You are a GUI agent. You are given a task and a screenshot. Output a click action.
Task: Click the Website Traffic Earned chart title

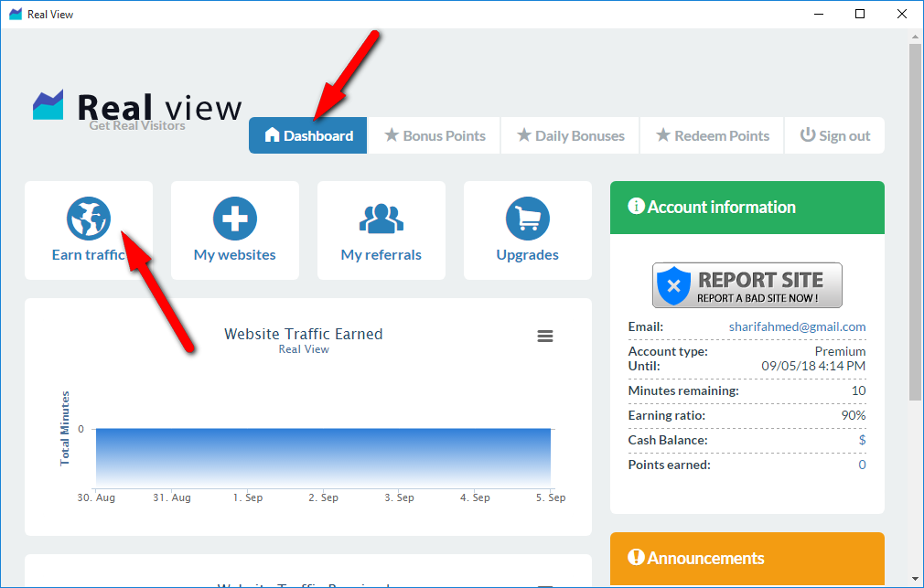tap(304, 334)
